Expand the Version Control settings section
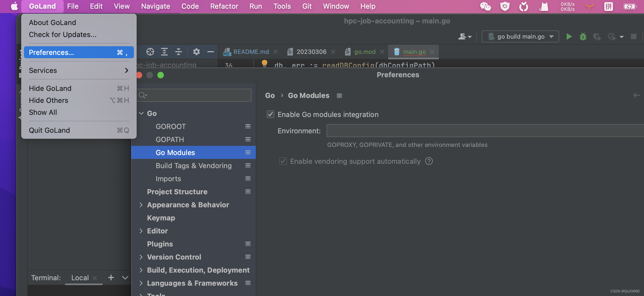This screenshot has width=644, height=296. (x=141, y=257)
